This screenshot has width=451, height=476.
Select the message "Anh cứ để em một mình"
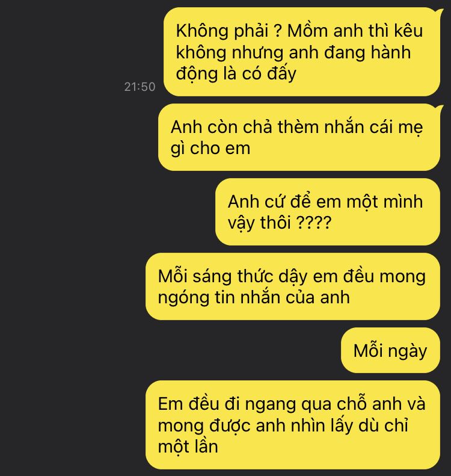[x=328, y=212]
